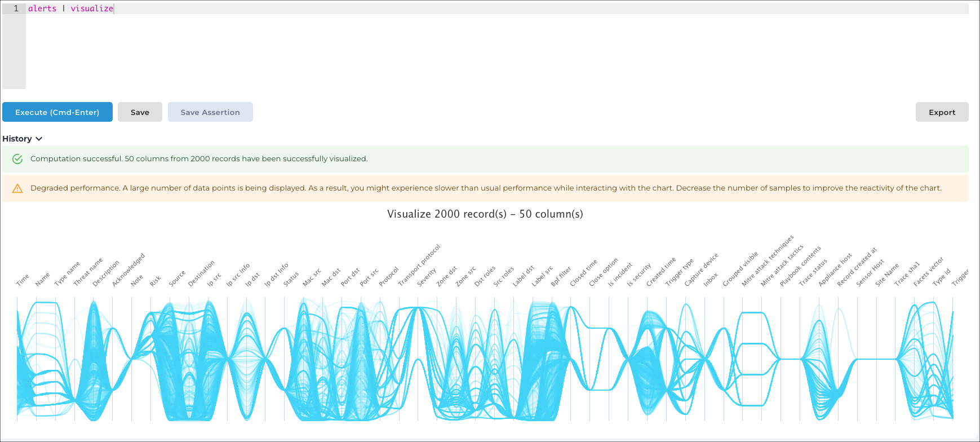Click the Destination axis label

click(201, 273)
